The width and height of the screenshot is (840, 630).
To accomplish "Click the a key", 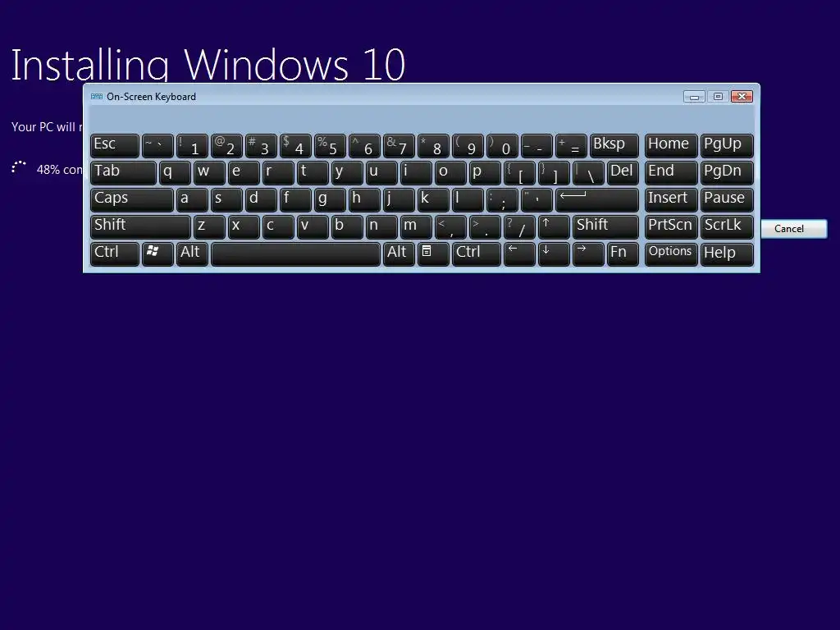I will pyautogui.click(x=192, y=199).
